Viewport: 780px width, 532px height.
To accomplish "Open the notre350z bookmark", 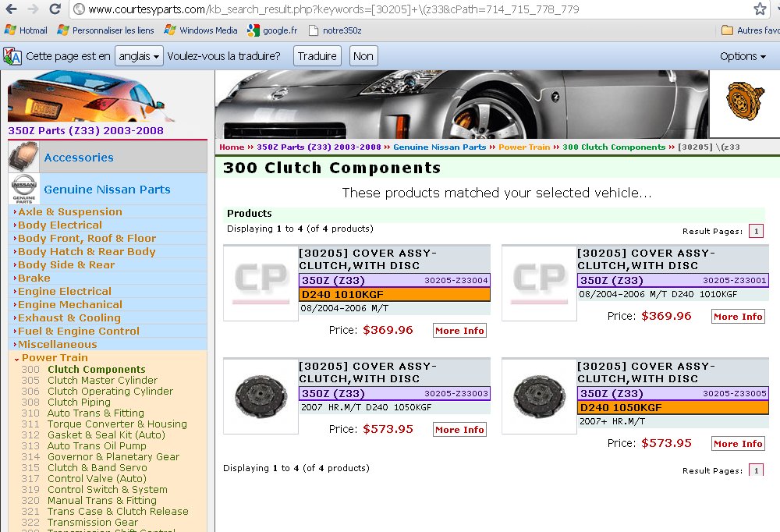I will [x=335, y=30].
